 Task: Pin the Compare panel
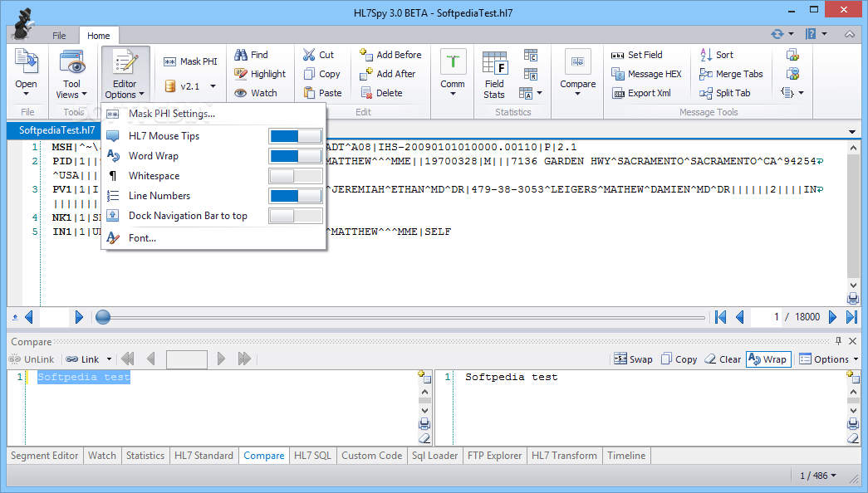click(x=838, y=341)
